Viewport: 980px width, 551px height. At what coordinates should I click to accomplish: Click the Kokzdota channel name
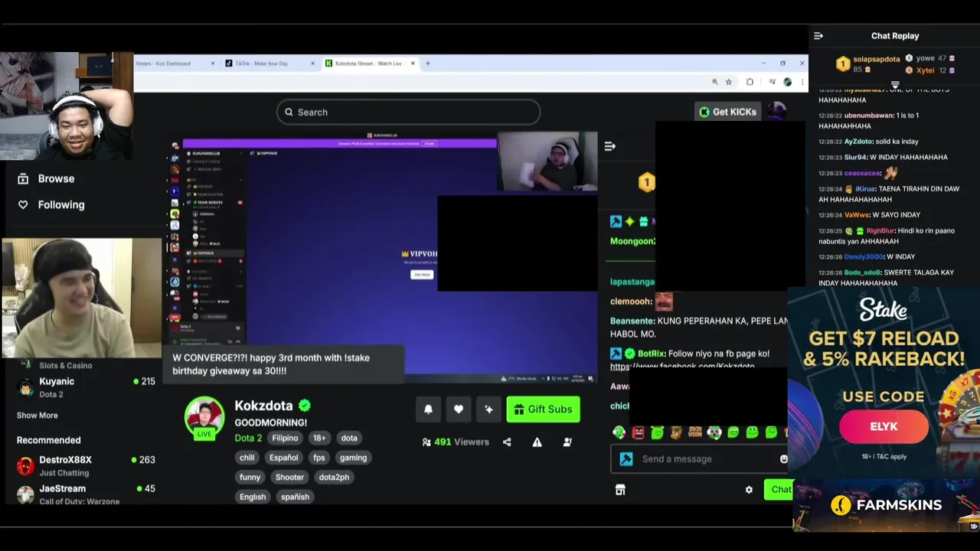tap(263, 406)
